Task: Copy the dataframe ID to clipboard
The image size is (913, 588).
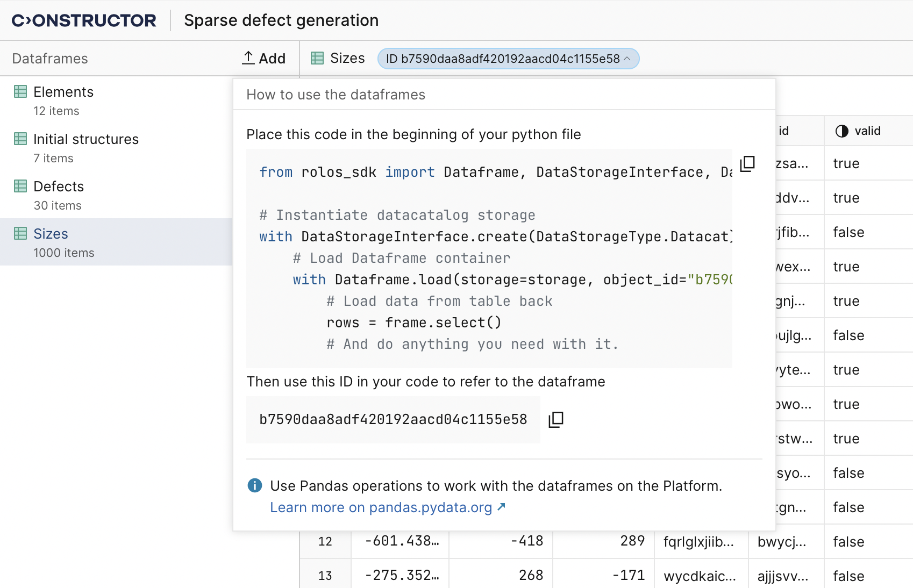Action: 556,420
